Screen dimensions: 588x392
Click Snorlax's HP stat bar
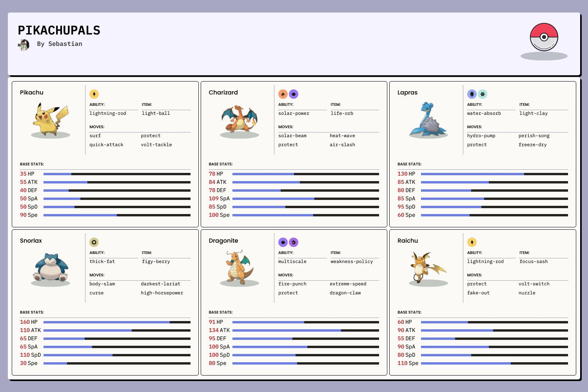[x=117, y=322]
